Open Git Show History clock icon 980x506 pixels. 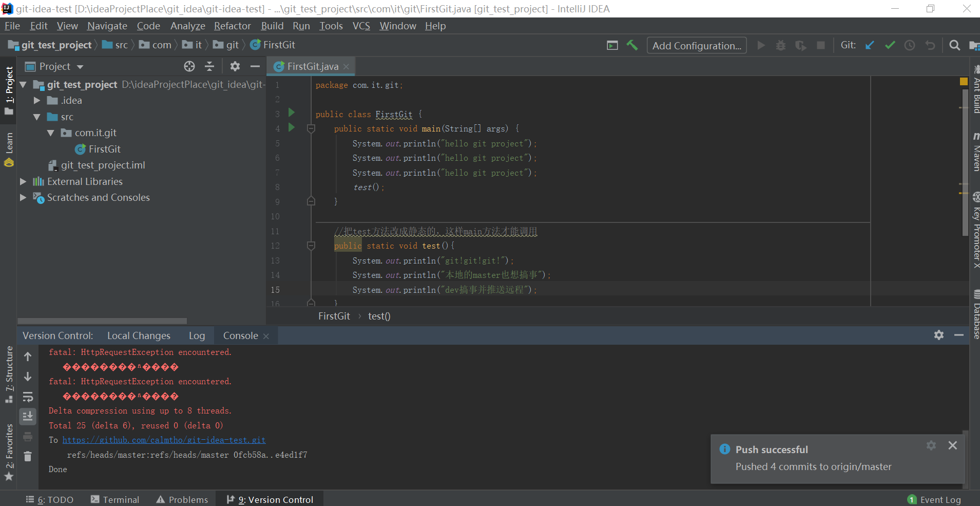pyautogui.click(x=910, y=45)
